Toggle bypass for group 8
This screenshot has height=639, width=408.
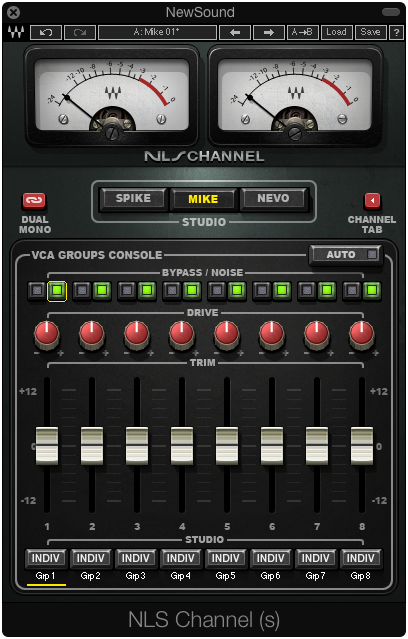coord(352,291)
